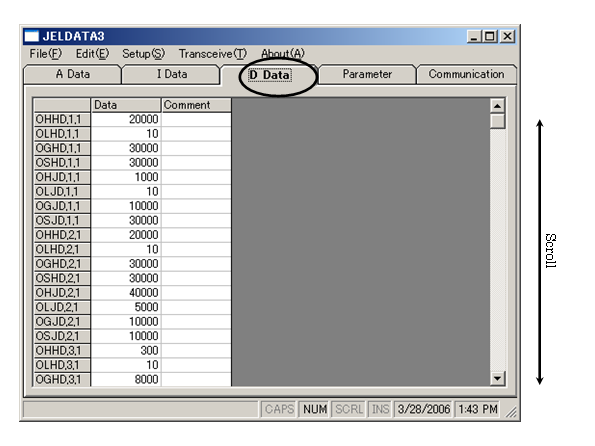This screenshot has width=595, height=446.
Task: Click the Data cell of OHJD,1,1
Action: 126,177
